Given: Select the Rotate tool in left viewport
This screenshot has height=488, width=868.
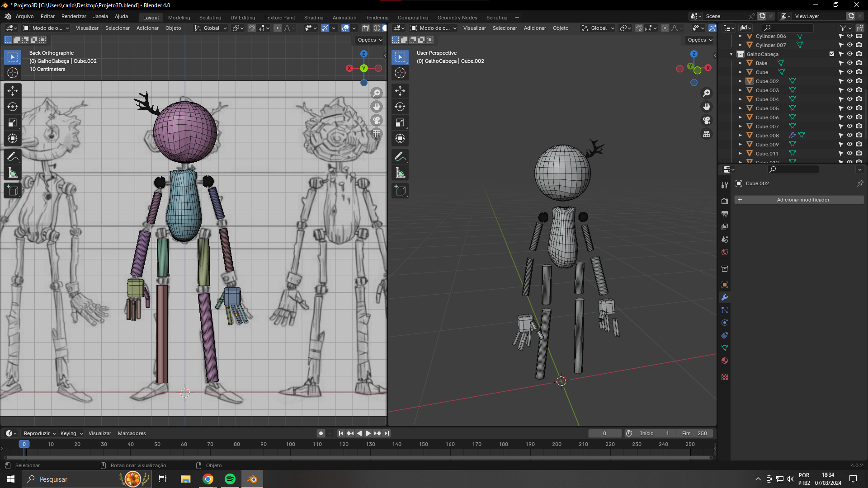Looking at the screenshot, I should tap(13, 107).
